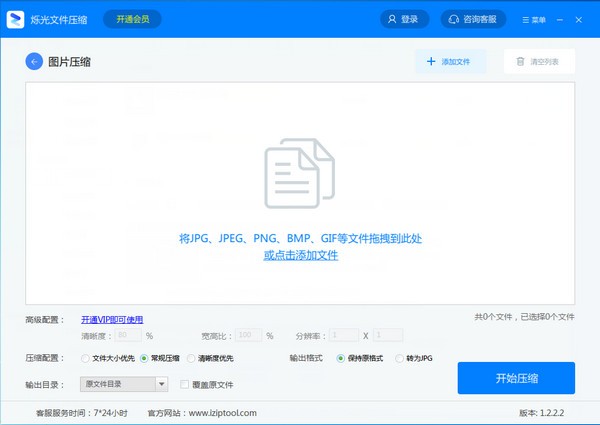Screen dimensions: 600x425
Task: Click the 宽高比 percentage input field
Action: (x=249, y=335)
